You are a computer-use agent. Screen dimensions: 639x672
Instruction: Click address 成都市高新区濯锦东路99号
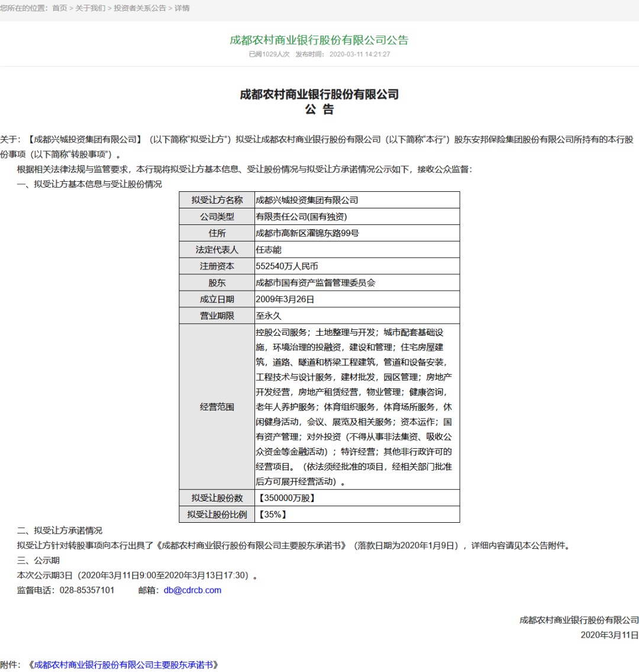coord(307,233)
